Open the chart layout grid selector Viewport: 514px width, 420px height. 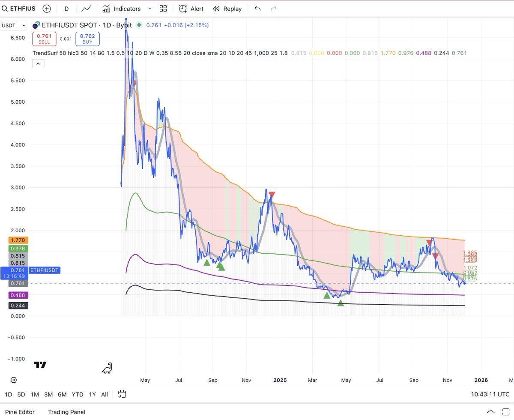(163, 8)
